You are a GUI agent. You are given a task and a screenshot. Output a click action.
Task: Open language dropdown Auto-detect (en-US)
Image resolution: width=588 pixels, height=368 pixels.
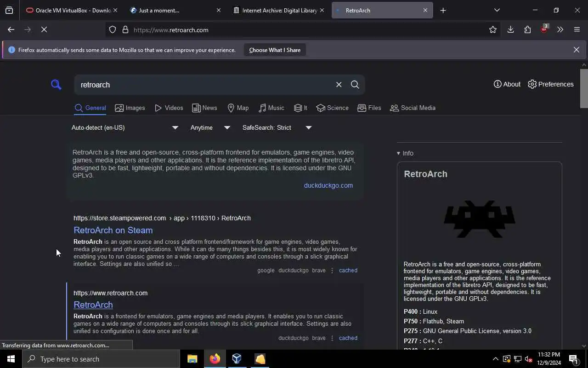[124, 127]
